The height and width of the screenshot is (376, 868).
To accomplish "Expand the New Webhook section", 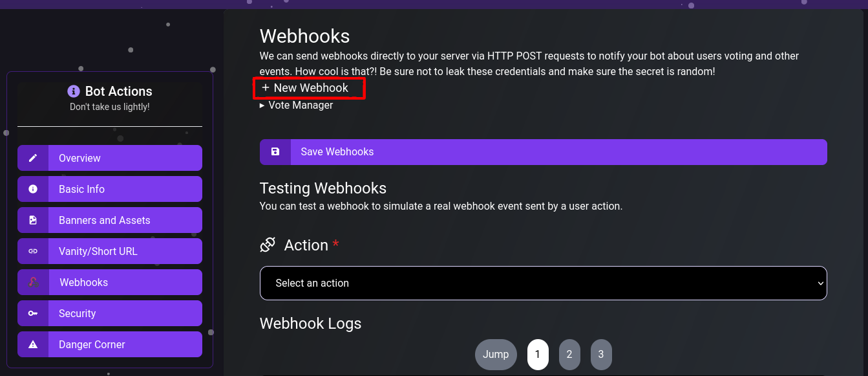I will coord(305,88).
